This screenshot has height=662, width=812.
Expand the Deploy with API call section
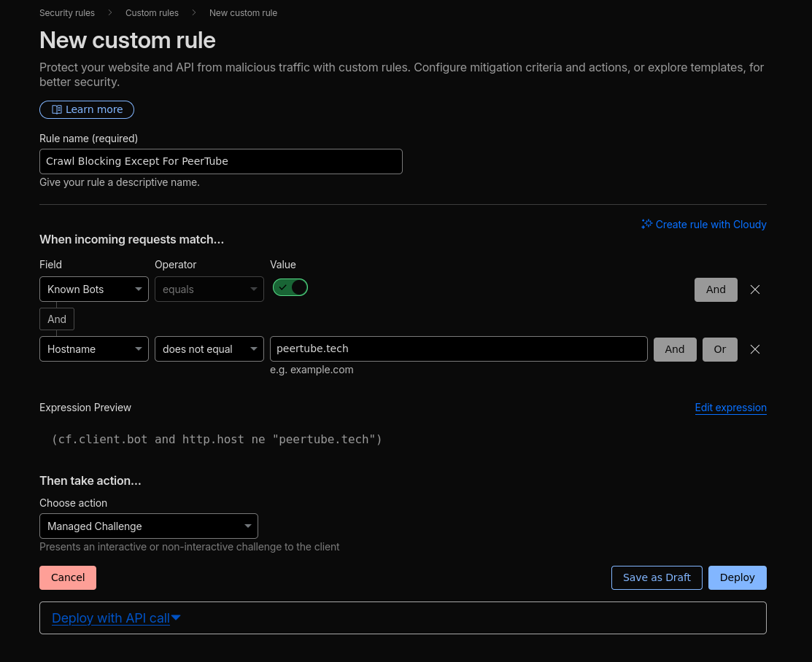point(116,618)
